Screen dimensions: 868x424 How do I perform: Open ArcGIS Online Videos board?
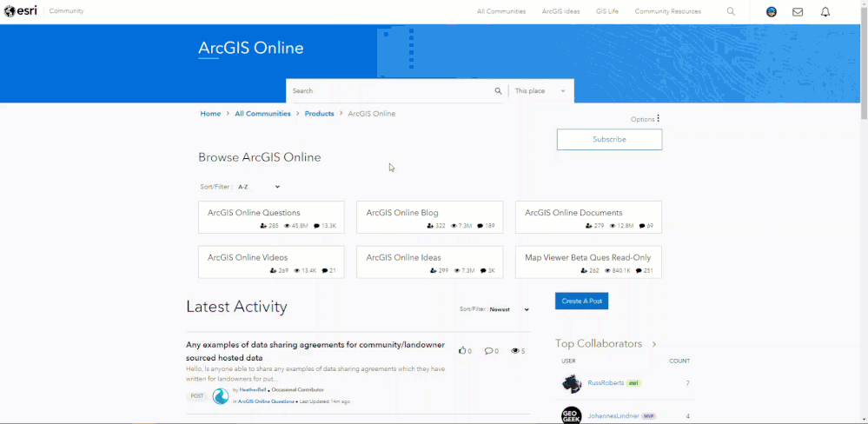click(x=248, y=257)
